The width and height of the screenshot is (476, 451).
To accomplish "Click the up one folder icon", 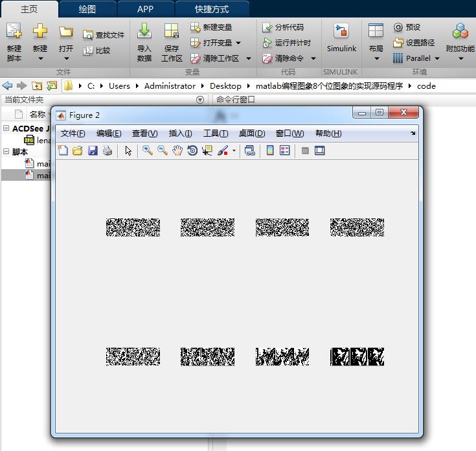I will pyautogui.click(x=37, y=86).
